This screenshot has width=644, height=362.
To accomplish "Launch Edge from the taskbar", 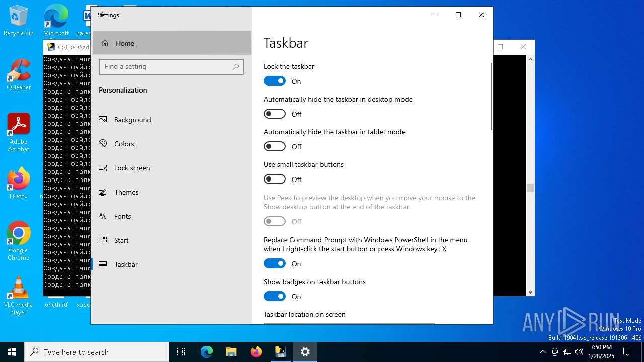I will [207, 352].
